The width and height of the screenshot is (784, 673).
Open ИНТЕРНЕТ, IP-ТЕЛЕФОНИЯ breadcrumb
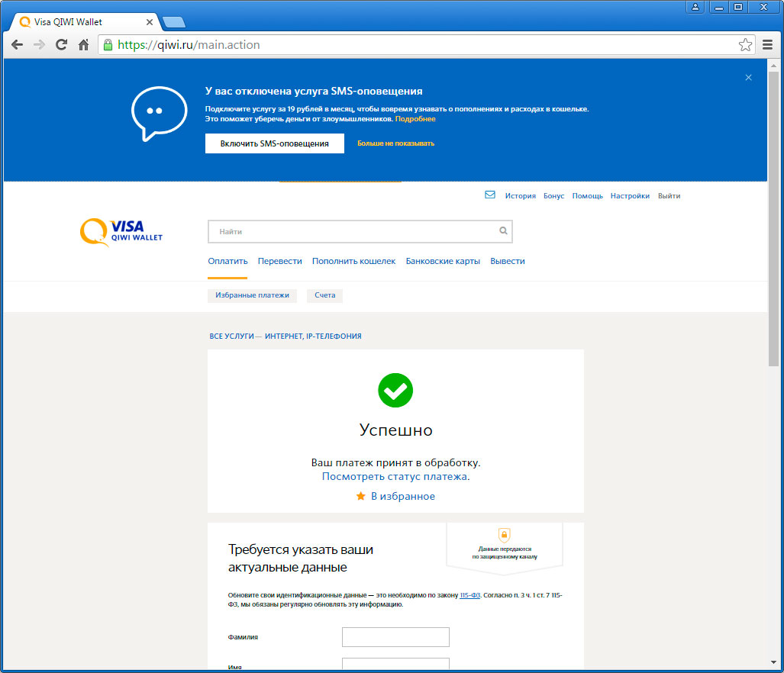(x=313, y=336)
